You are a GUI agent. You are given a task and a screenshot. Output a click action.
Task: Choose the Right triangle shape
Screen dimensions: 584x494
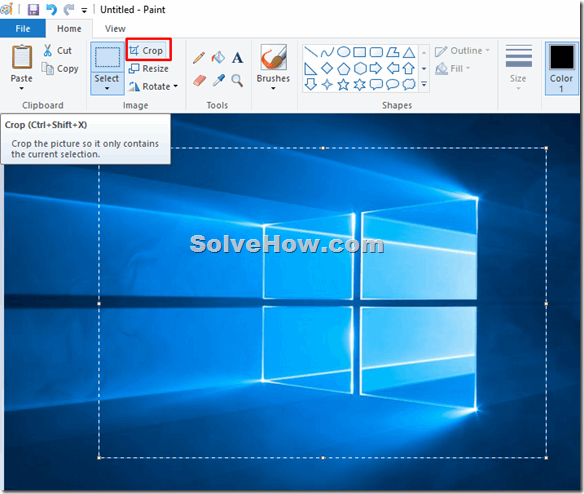coord(311,69)
